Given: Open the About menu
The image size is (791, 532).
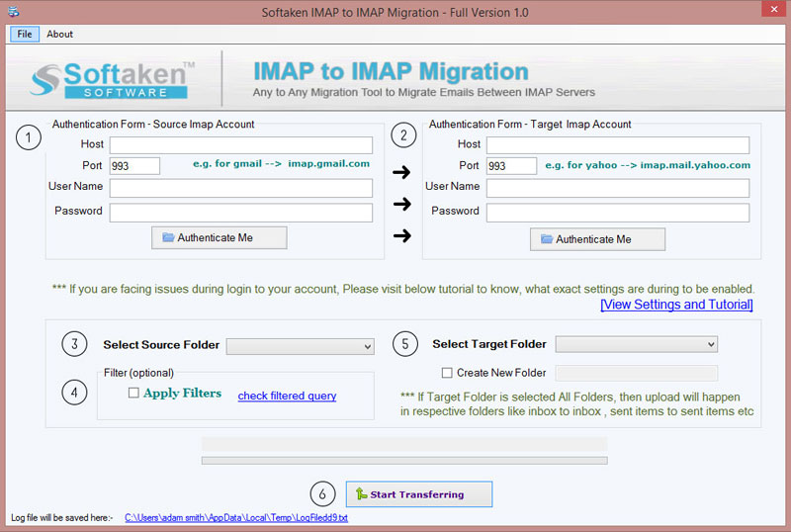Looking at the screenshot, I should (59, 34).
